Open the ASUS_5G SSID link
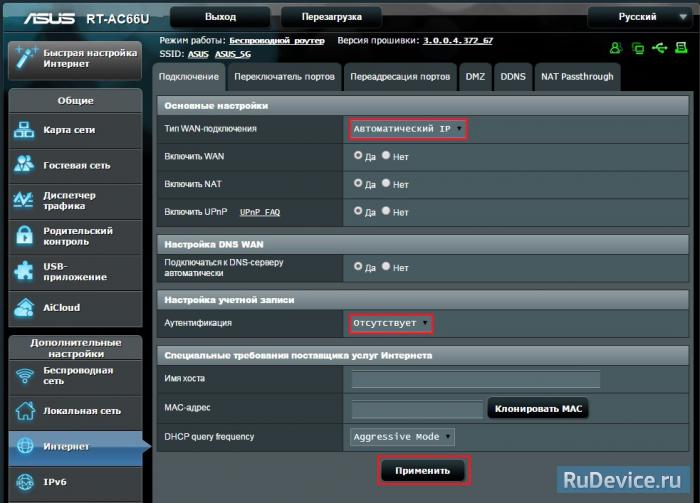Viewport: 700px width, 503px height. tap(233, 54)
